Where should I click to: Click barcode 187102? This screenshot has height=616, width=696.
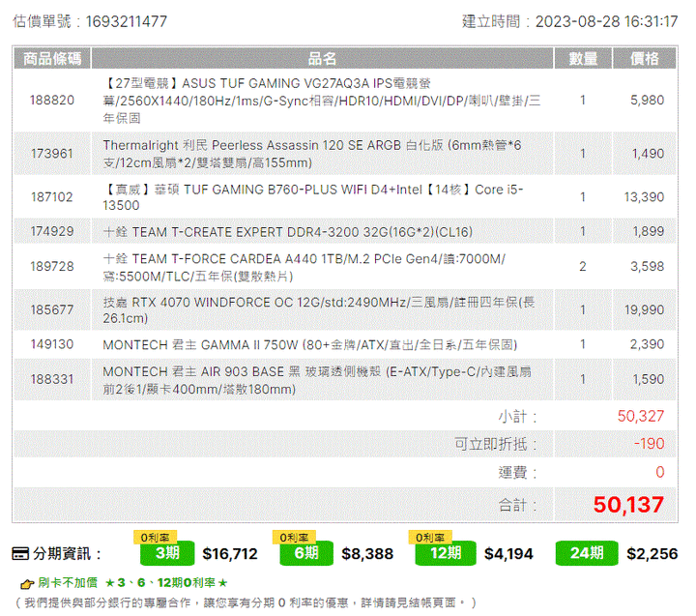pos(52,197)
